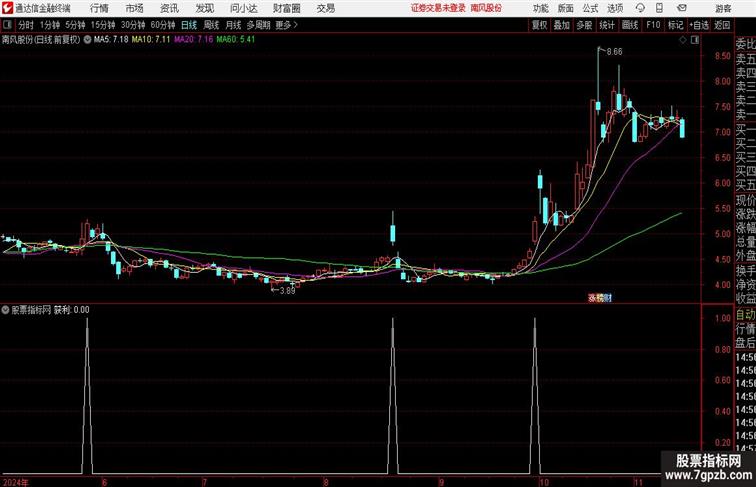
Task: Open the 选项 menu
Action: pyautogui.click(x=615, y=8)
